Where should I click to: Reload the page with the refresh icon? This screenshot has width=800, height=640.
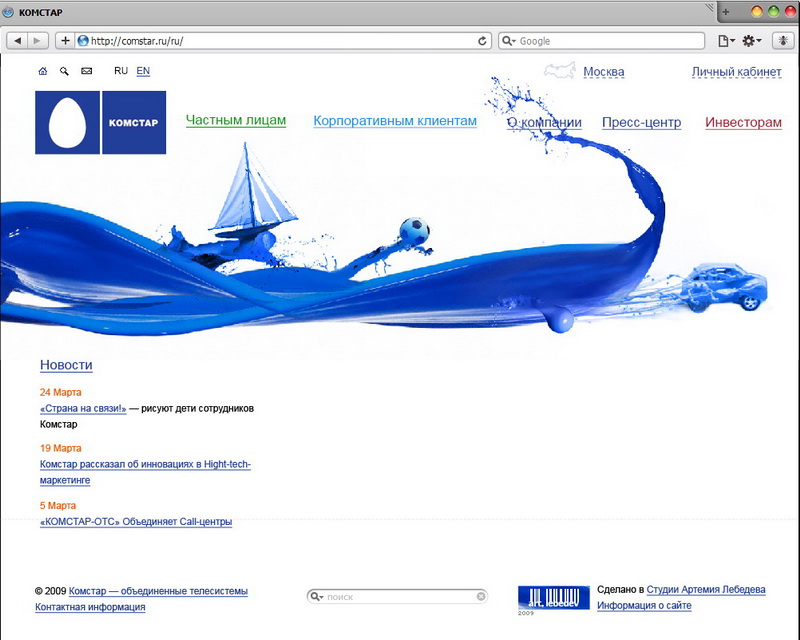[483, 41]
